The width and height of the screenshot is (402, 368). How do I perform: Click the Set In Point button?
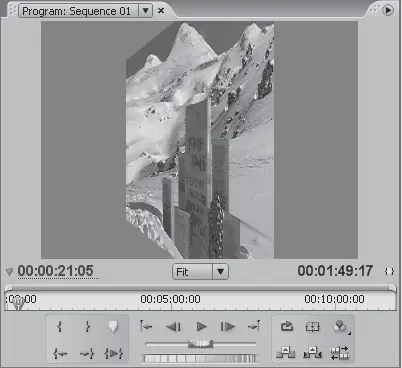point(60,326)
